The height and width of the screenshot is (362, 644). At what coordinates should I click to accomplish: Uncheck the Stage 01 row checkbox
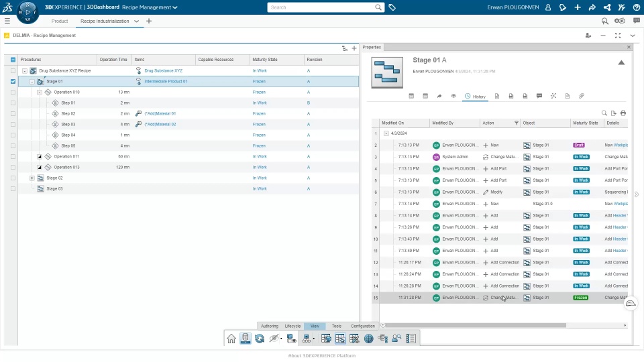click(x=13, y=81)
